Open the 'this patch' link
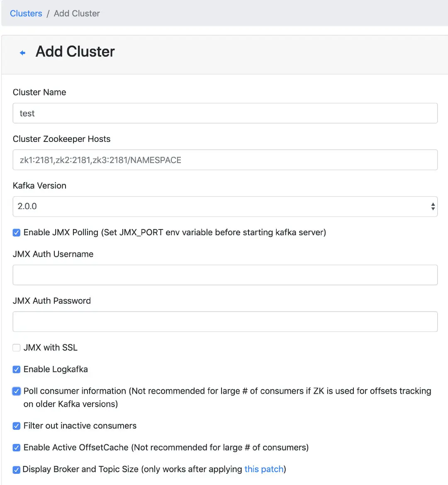Viewport: 448px width, 485px height. (264, 469)
